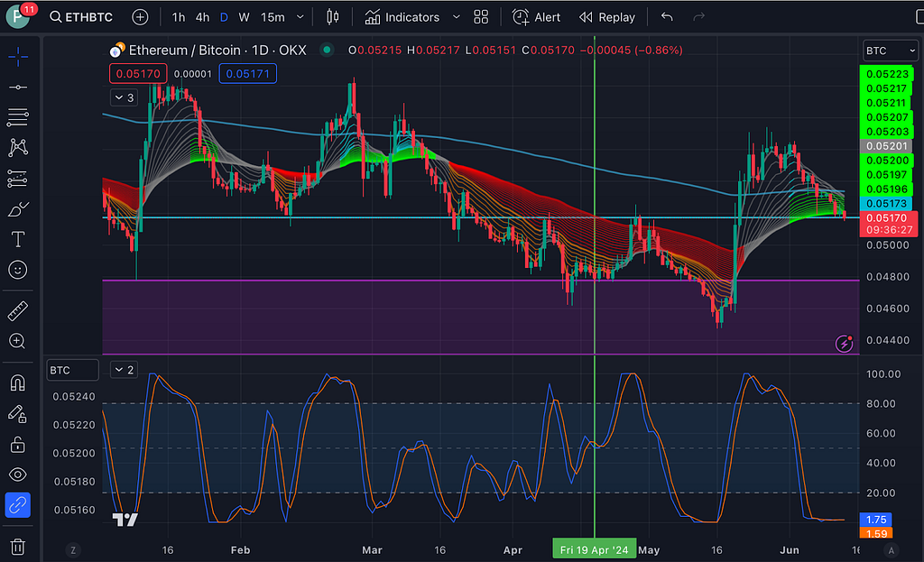Select the W weekly timeframe

tap(244, 17)
